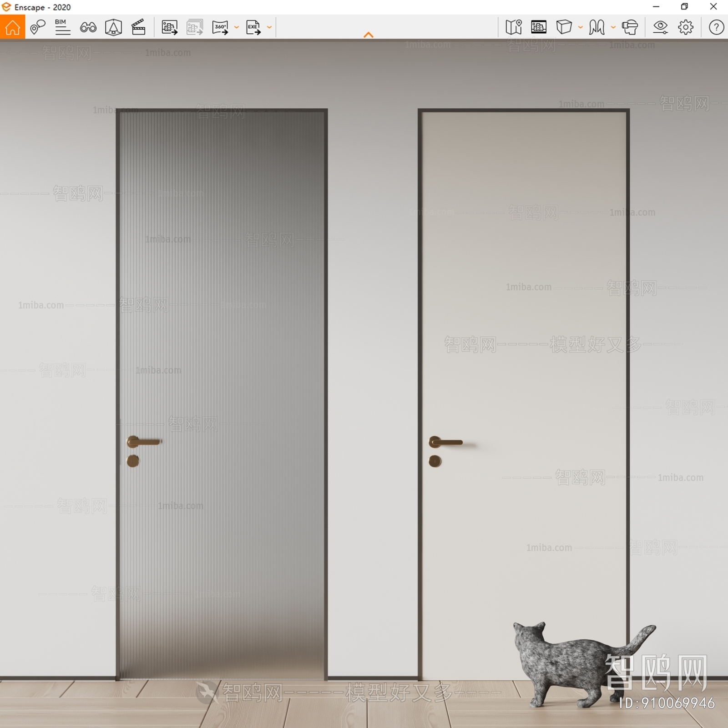Click the handle on ribbed glass door
The height and width of the screenshot is (728, 728).
143,441
